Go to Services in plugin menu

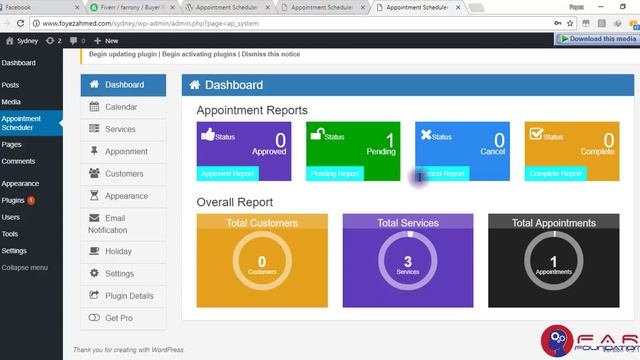click(x=123, y=129)
